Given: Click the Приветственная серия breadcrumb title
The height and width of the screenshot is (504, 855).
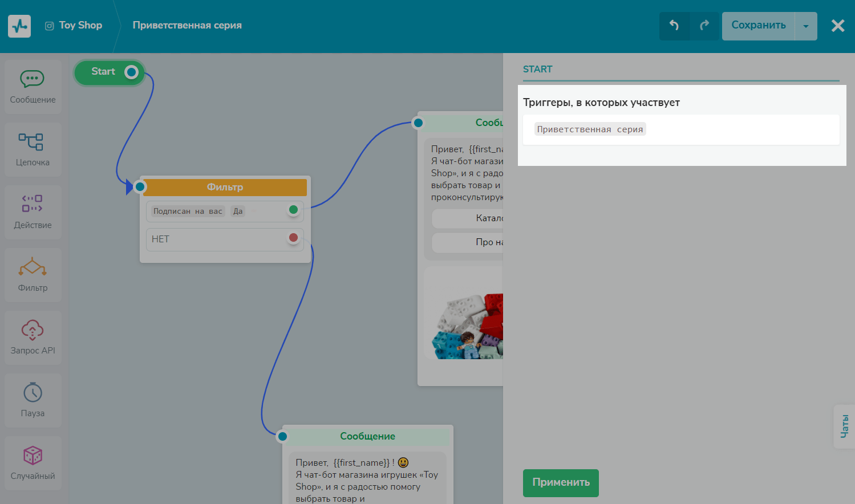Looking at the screenshot, I should (x=187, y=26).
